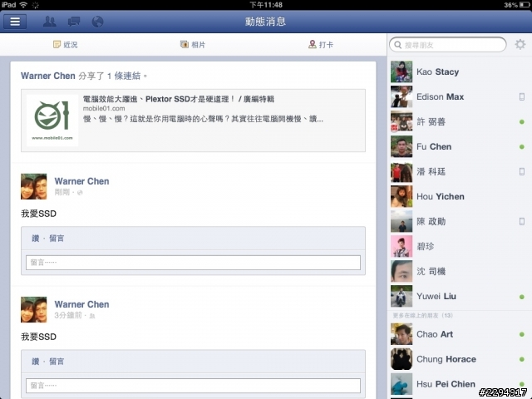Select the 近況 status tab
Image resolution: width=532 pixels, height=399 pixels.
[x=66, y=44]
